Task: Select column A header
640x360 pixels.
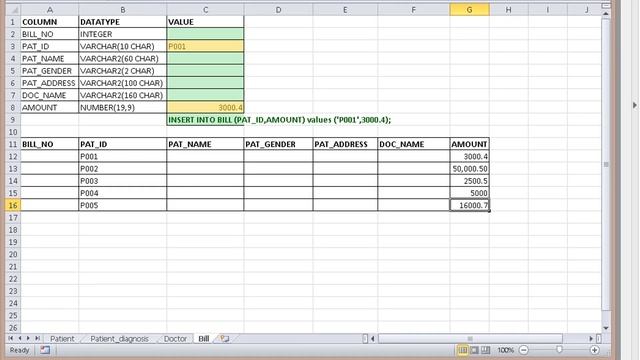Action: point(49,9)
